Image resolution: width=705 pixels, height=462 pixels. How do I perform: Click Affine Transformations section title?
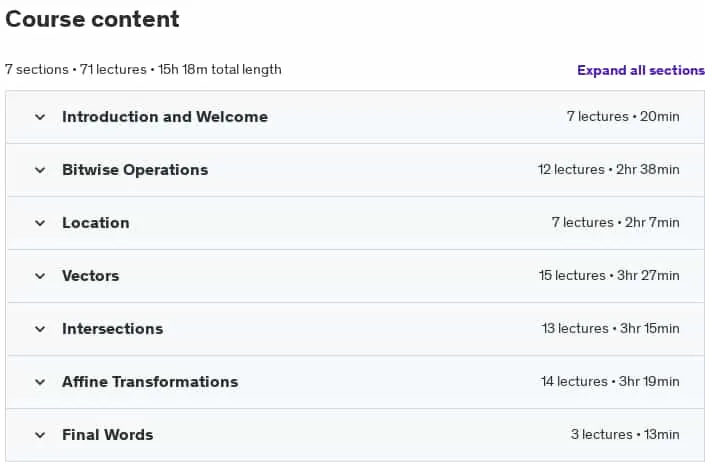click(x=150, y=382)
